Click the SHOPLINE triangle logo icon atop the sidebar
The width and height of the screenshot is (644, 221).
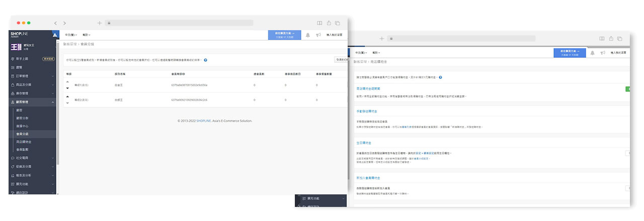tap(55, 35)
